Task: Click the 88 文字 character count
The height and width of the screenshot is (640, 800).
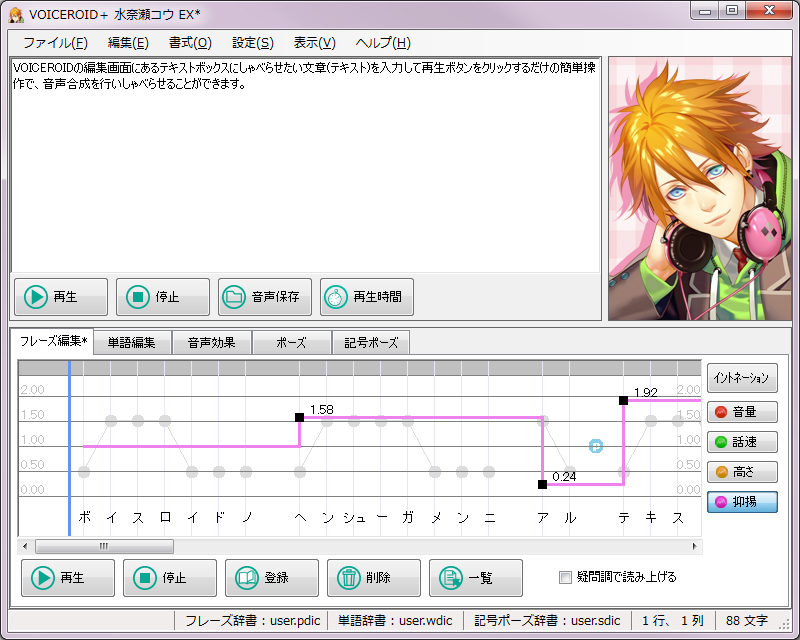Action: tap(747, 621)
